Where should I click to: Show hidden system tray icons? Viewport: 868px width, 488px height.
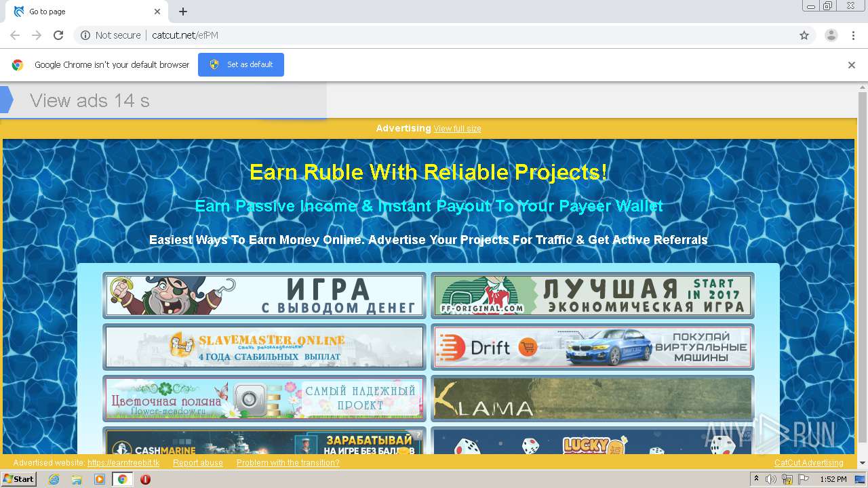757,479
